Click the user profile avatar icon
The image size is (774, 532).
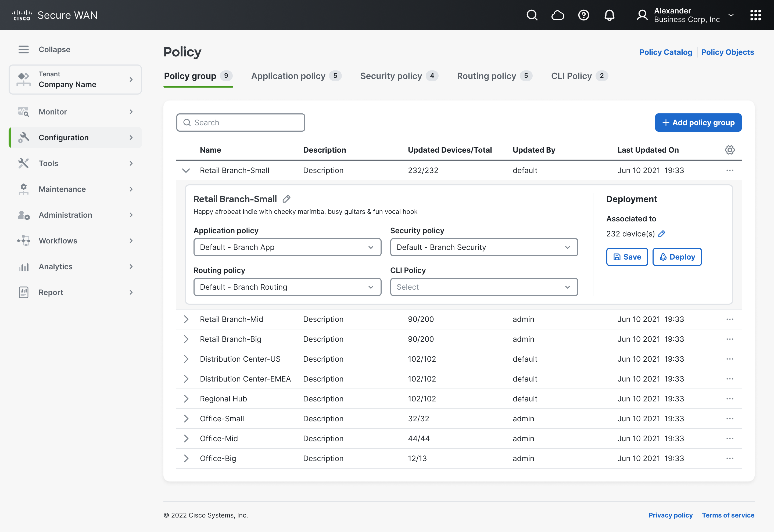(642, 15)
